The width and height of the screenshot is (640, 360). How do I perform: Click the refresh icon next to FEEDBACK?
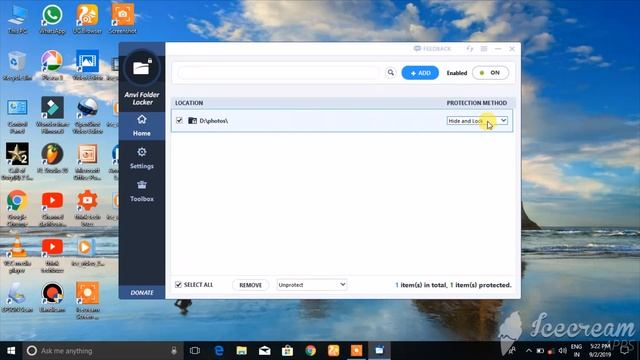coord(470,49)
